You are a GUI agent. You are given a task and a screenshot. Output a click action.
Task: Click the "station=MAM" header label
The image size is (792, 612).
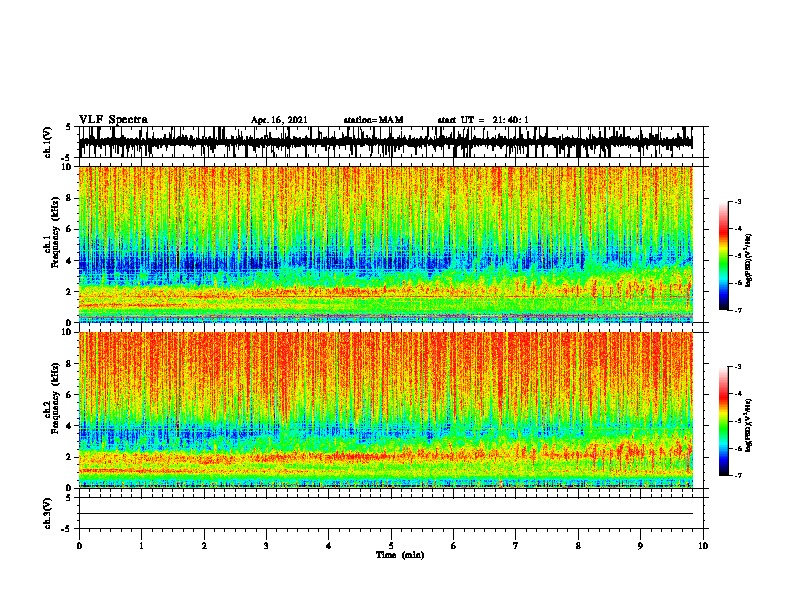tap(373, 120)
